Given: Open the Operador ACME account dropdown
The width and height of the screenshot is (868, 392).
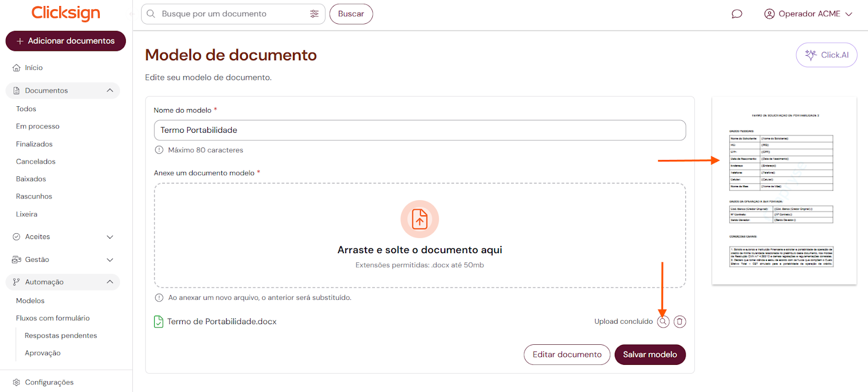Looking at the screenshot, I should [x=808, y=14].
